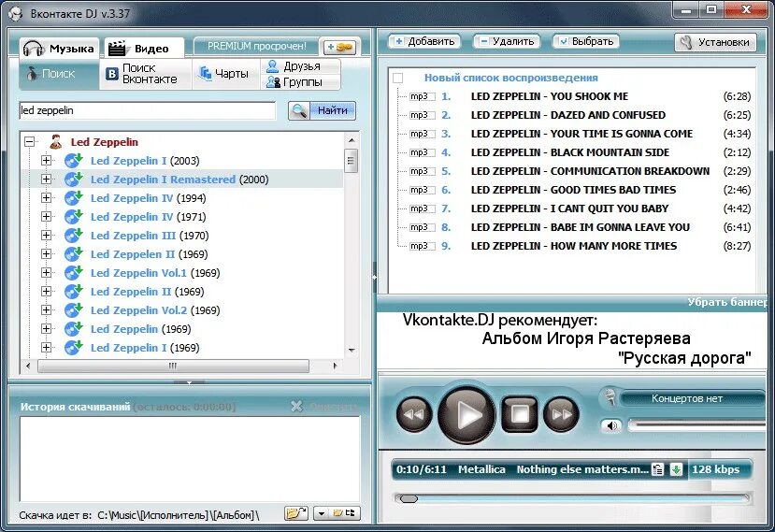Collapse the Led Zeppelin artist node
This screenshot has width=775, height=532.
click(x=30, y=142)
